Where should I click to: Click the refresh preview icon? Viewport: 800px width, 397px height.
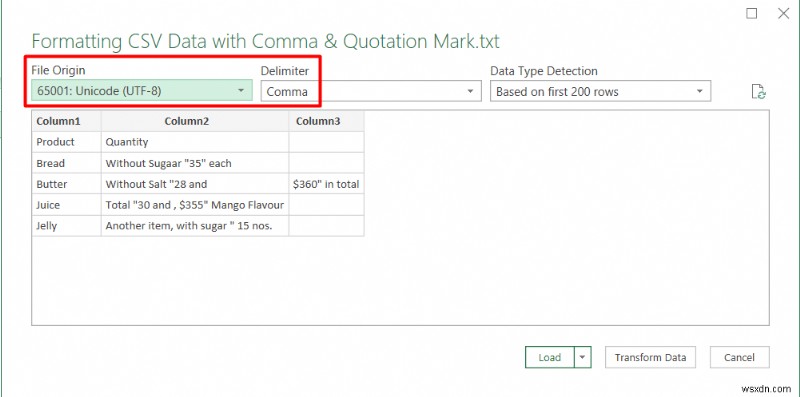pos(759,92)
